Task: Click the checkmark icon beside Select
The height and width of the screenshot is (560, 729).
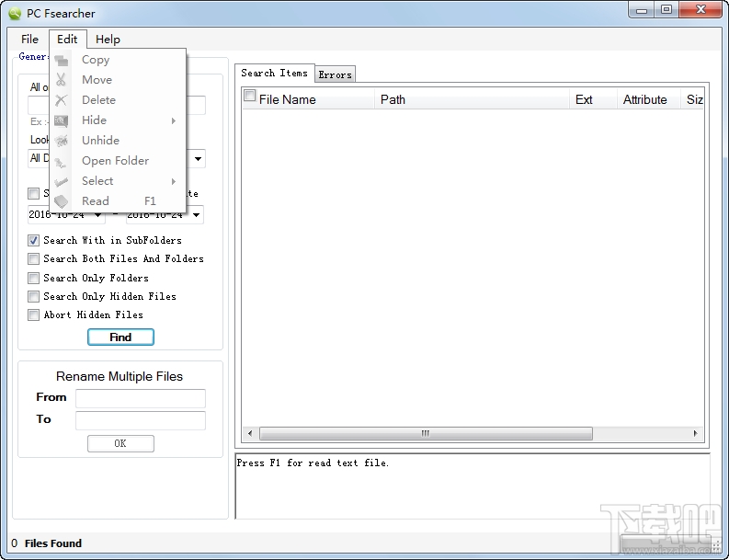Action: [61, 181]
